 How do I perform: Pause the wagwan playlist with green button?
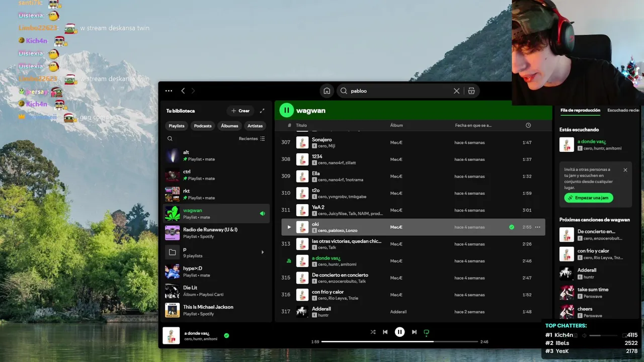pyautogui.click(x=286, y=110)
